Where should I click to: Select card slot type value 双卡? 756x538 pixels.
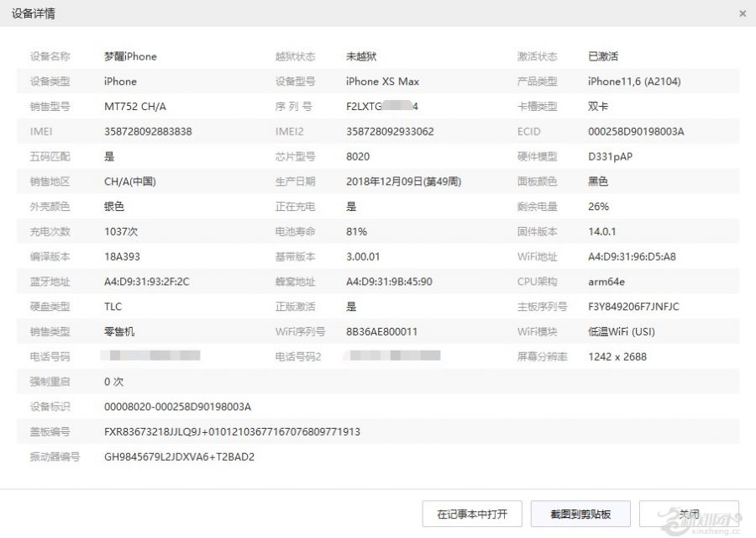pos(598,107)
